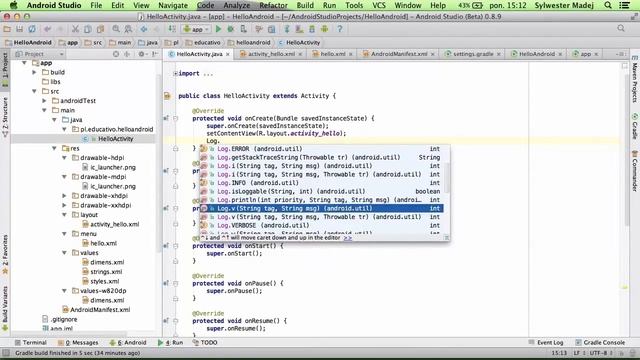Open the Refactor menu

click(273, 5)
